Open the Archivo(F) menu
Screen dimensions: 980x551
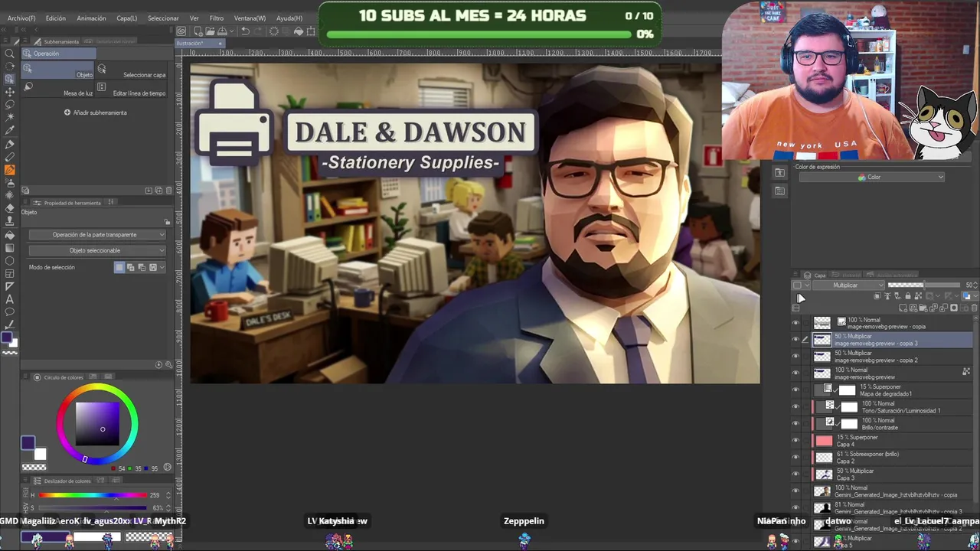[x=21, y=18]
